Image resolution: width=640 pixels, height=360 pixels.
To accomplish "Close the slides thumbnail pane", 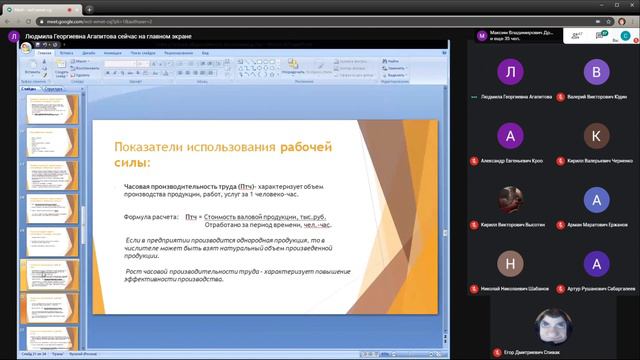I will (82, 89).
